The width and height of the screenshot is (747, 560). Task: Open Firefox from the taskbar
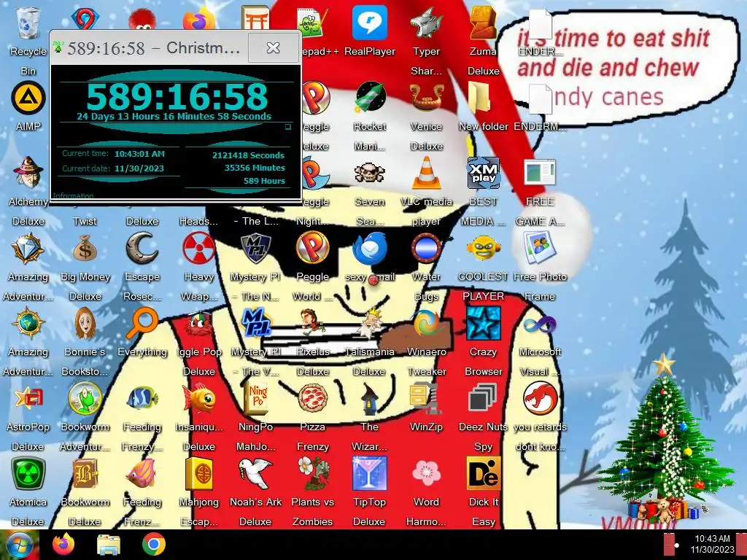[x=63, y=544]
